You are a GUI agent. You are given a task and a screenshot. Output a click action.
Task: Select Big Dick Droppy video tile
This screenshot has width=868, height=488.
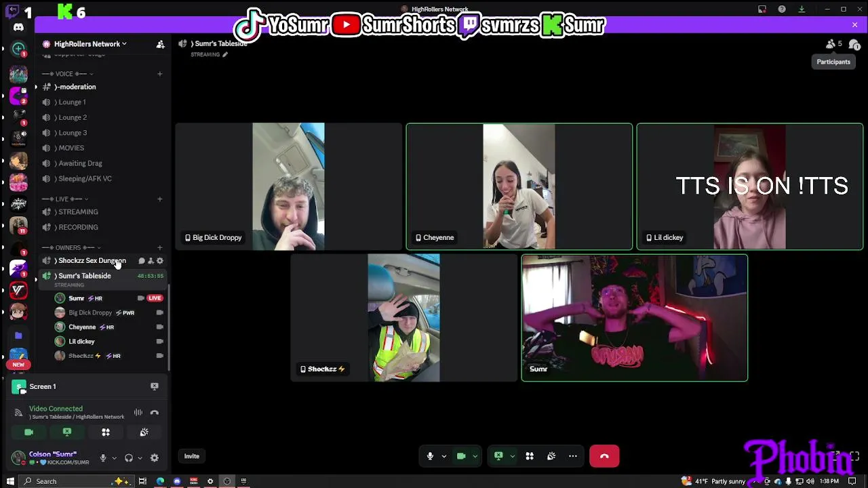tap(288, 186)
